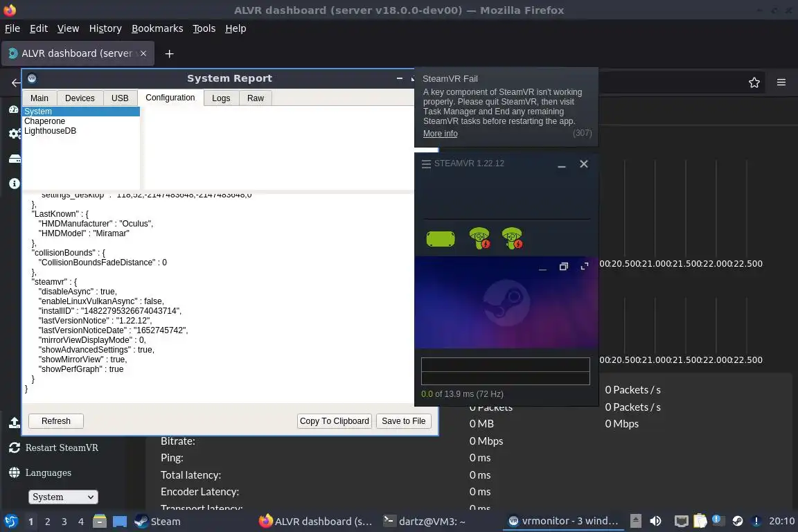Click Copy To Clipboard button
The width and height of the screenshot is (798, 532).
click(x=335, y=421)
